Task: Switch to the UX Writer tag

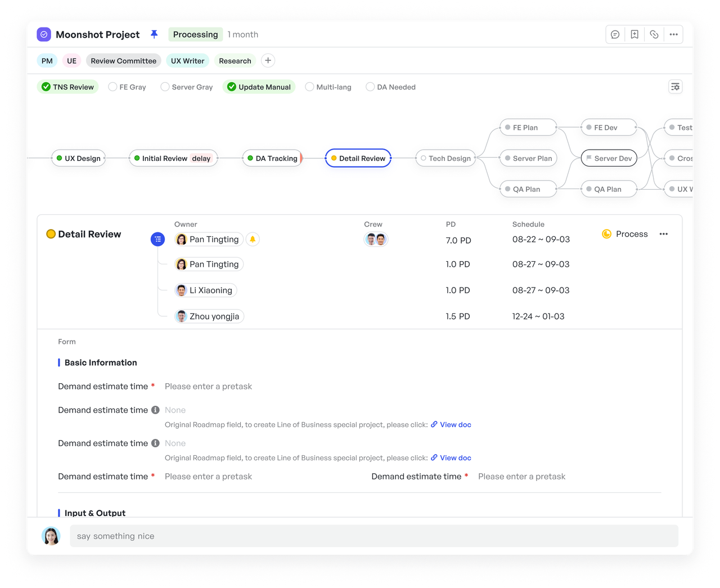Action: (x=187, y=60)
